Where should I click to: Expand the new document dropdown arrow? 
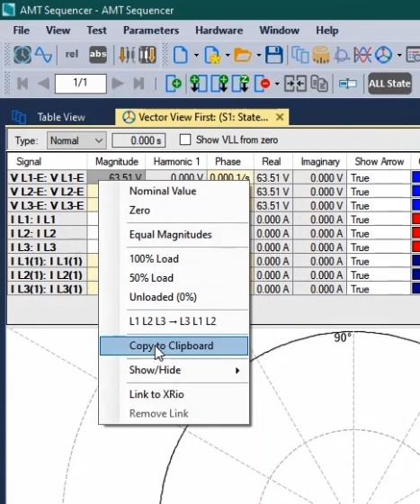coord(196,55)
